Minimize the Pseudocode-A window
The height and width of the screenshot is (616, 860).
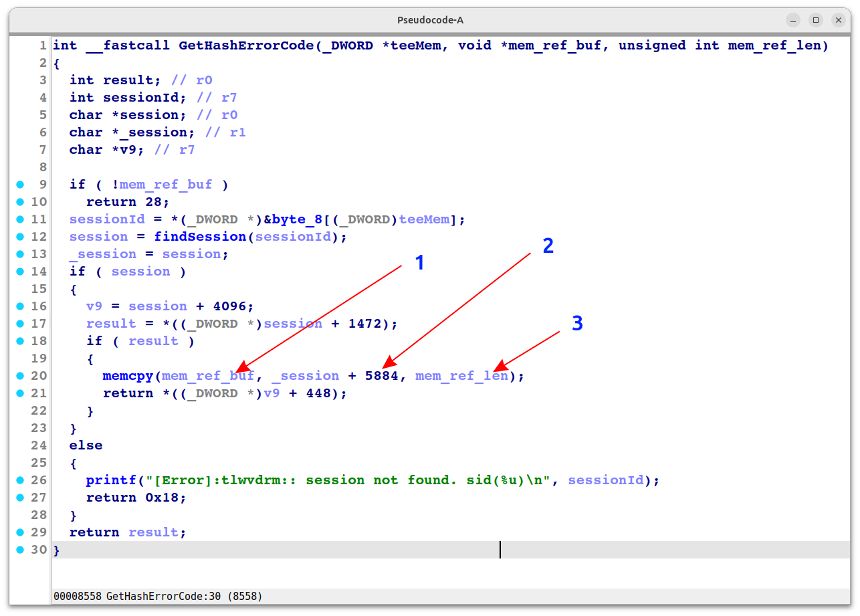792,19
